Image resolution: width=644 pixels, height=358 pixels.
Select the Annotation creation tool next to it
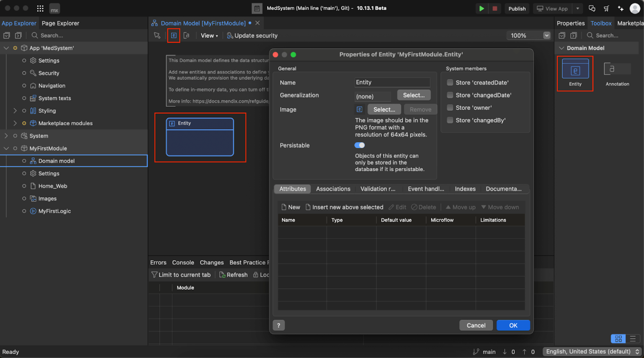pos(187,35)
